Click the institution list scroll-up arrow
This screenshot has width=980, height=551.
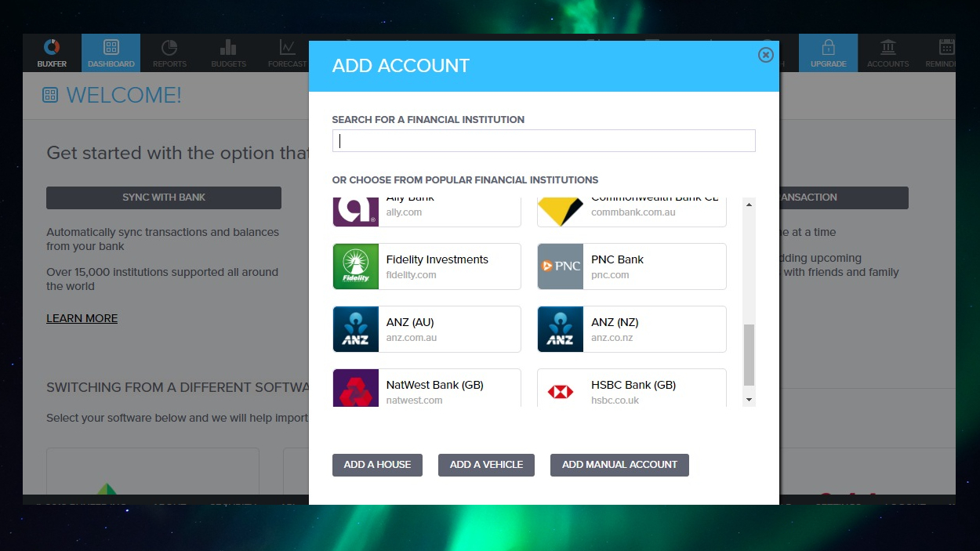(x=749, y=205)
